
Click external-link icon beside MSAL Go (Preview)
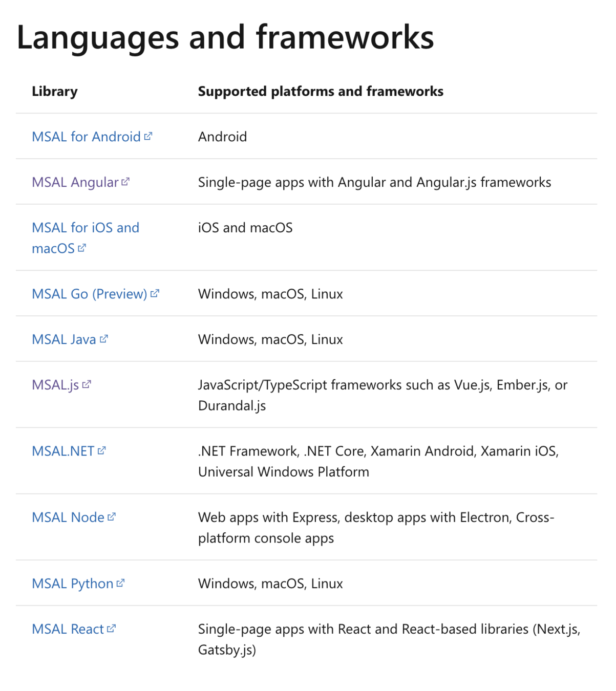pos(155,293)
